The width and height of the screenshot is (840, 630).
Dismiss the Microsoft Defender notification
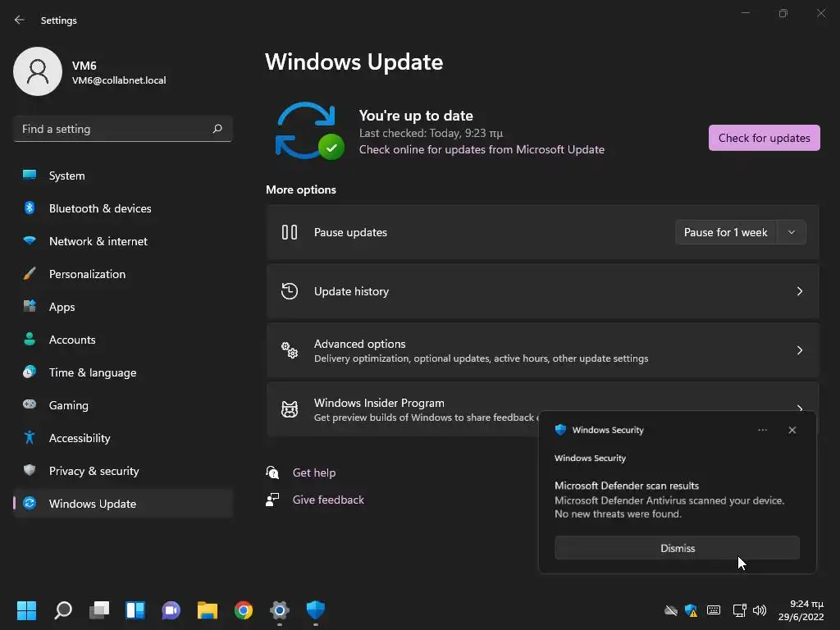coord(677,548)
